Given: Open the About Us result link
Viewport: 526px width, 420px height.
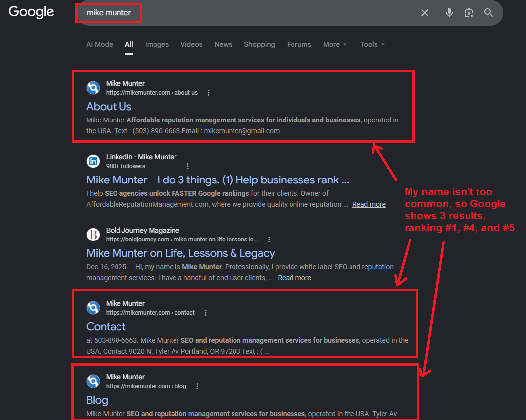Looking at the screenshot, I should 109,106.
